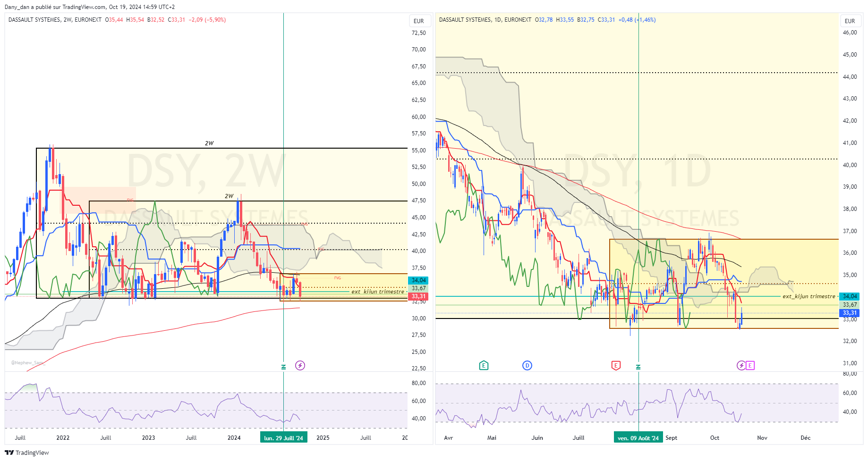Screen dimensions: 868x461
Task: Open the purple lightning icon on 1D chart
Action: point(741,365)
